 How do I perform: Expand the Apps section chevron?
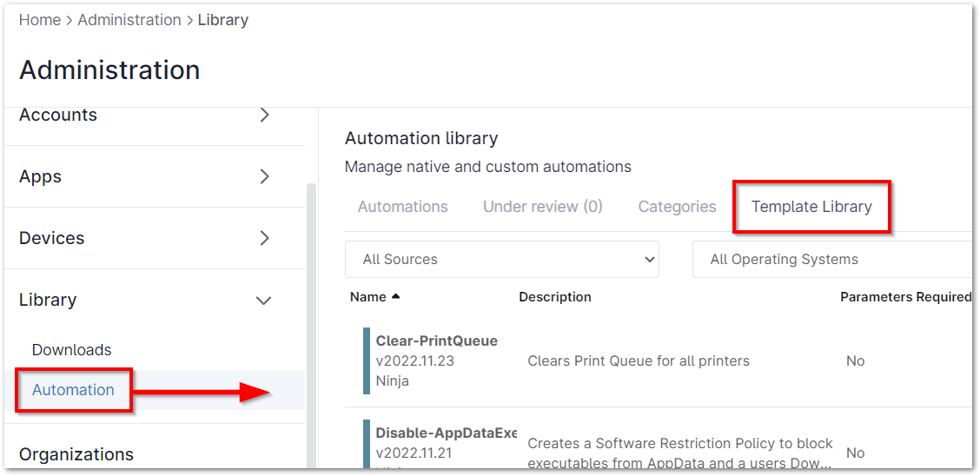pos(265,176)
